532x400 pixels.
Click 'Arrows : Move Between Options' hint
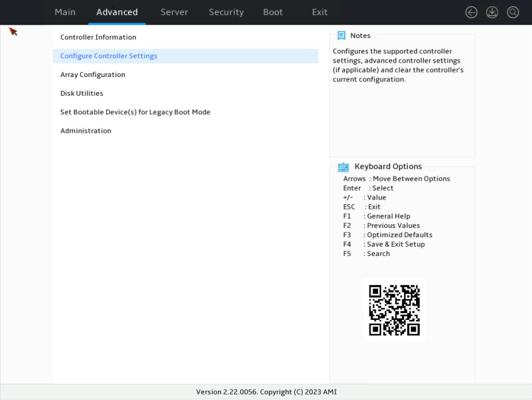tap(396, 179)
